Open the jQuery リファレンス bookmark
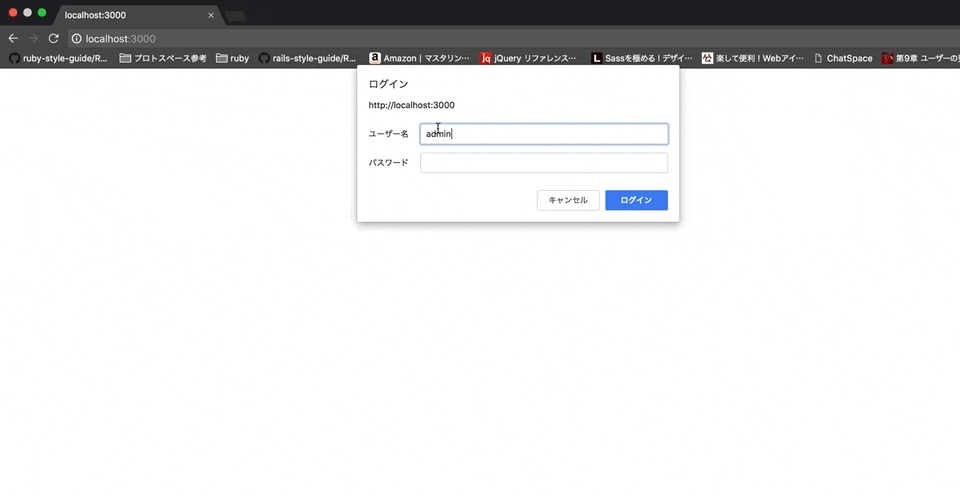The height and width of the screenshot is (496, 960). (x=528, y=58)
